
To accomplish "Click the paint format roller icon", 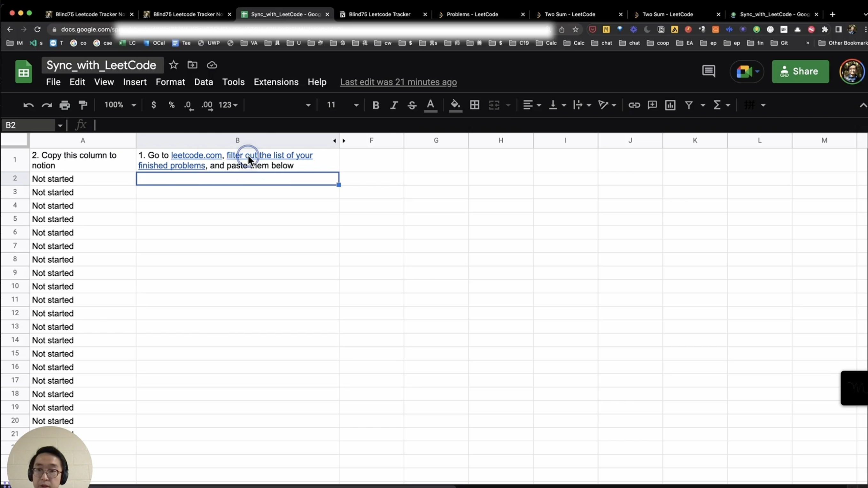I will pyautogui.click(x=83, y=105).
